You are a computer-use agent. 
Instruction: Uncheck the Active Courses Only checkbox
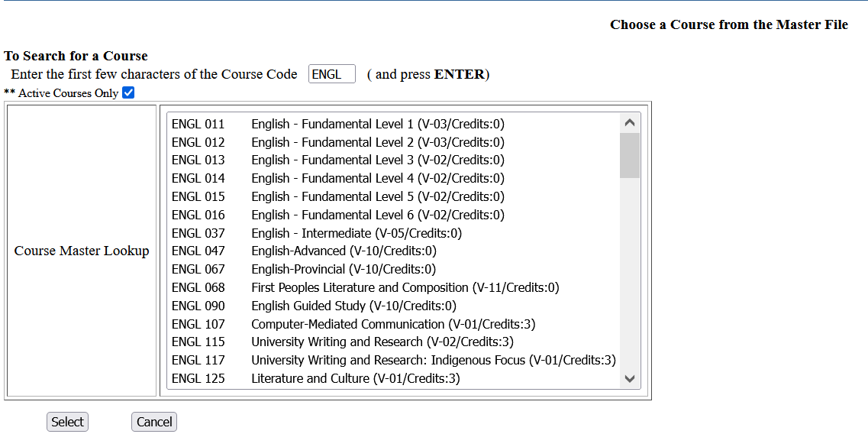pos(128,92)
